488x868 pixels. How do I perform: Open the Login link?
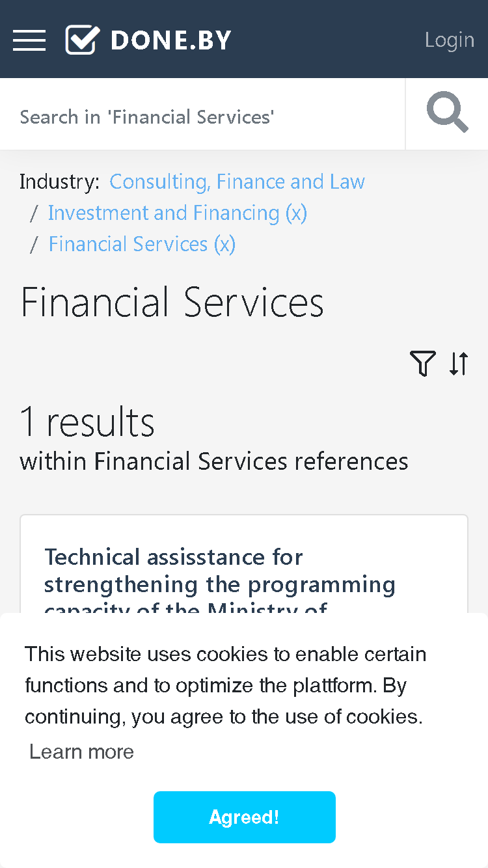[x=450, y=40]
